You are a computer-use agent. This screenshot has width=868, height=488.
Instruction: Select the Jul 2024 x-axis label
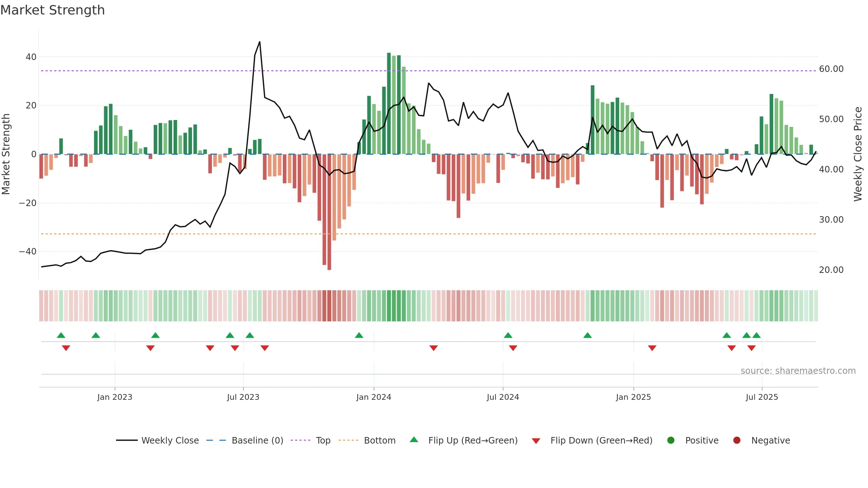pos(503,397)
